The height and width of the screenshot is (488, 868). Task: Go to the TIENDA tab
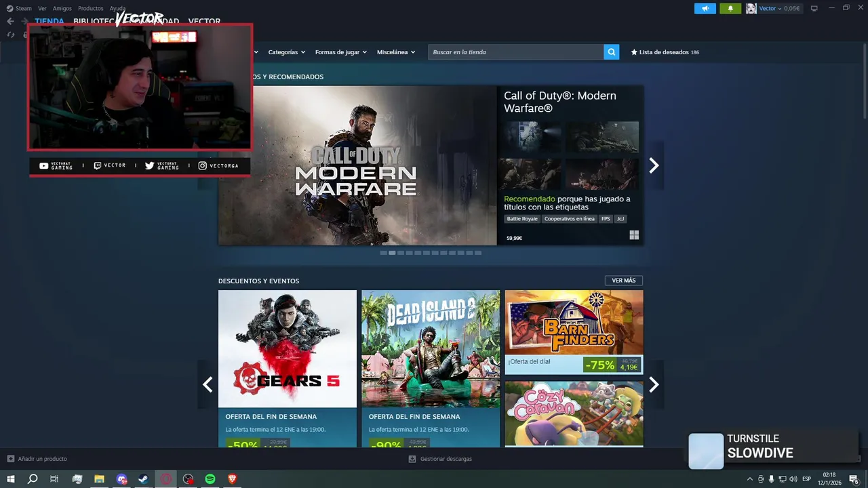[50, 22]
